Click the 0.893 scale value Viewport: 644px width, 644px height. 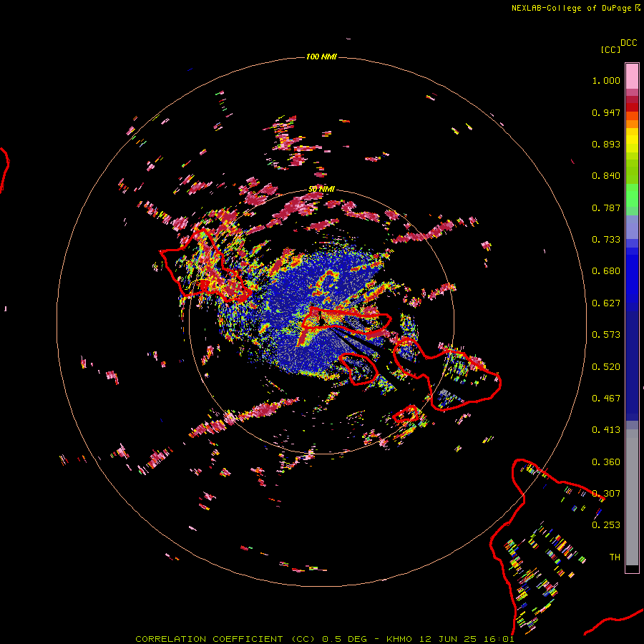pos(606,144)
